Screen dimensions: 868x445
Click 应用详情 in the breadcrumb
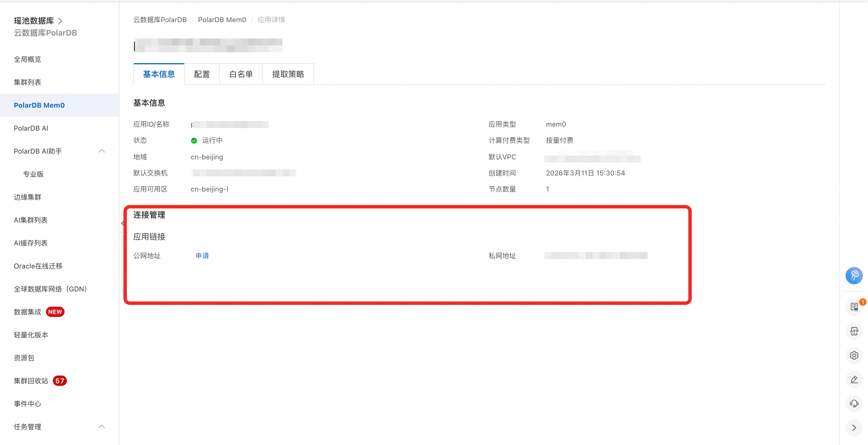point(271,20)
